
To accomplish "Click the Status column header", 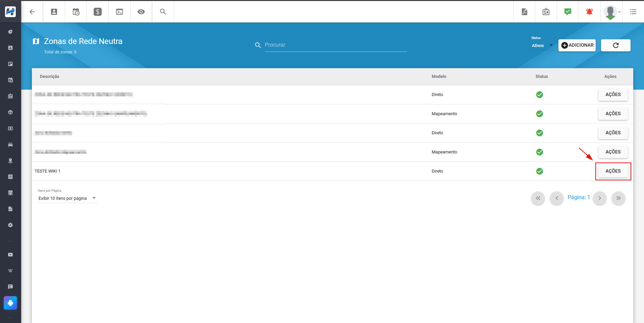I will click(542, 77).
